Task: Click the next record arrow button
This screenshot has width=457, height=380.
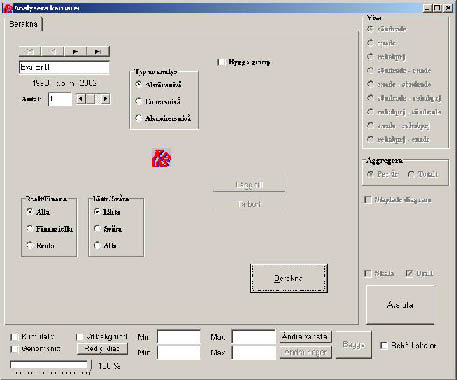Action: (x=75, y=51)
